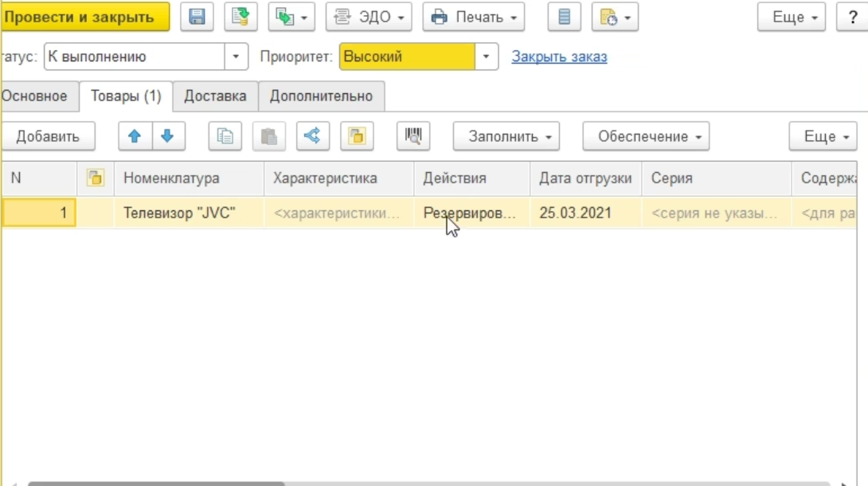Click the help question mark button
Viewport: 868px width, 486px height.
click(852, 17)
